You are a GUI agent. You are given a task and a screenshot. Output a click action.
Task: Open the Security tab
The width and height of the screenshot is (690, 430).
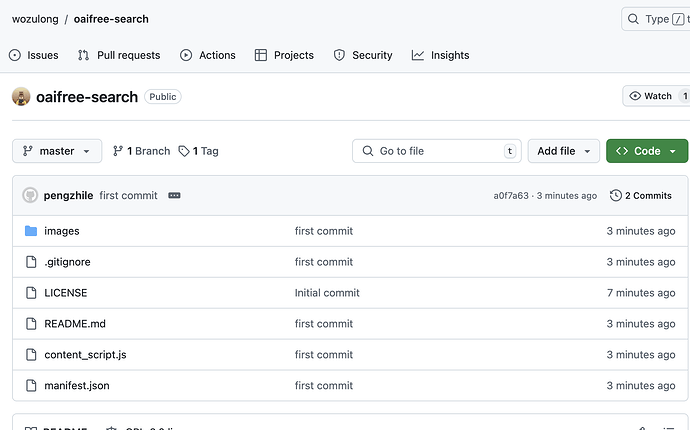coord(363,55)
